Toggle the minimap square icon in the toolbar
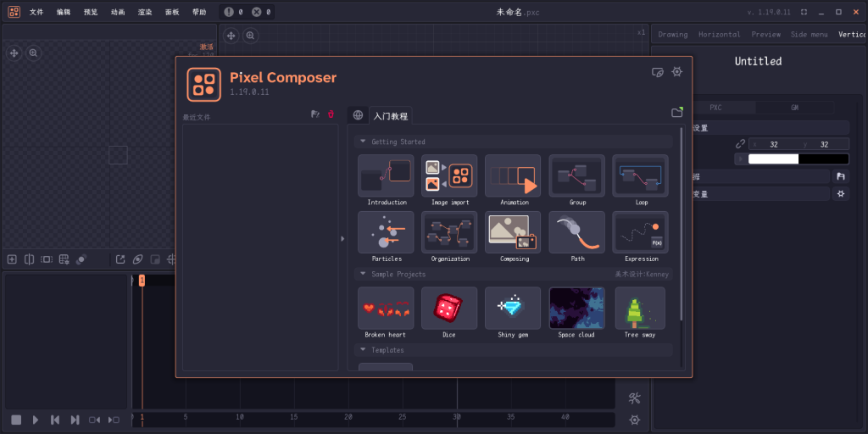 tap(156, 259)
